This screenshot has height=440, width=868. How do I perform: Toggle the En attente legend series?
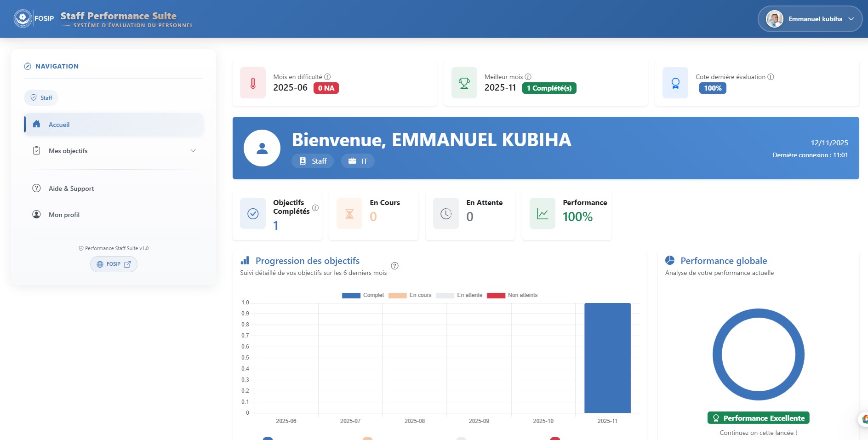[459, 295]
